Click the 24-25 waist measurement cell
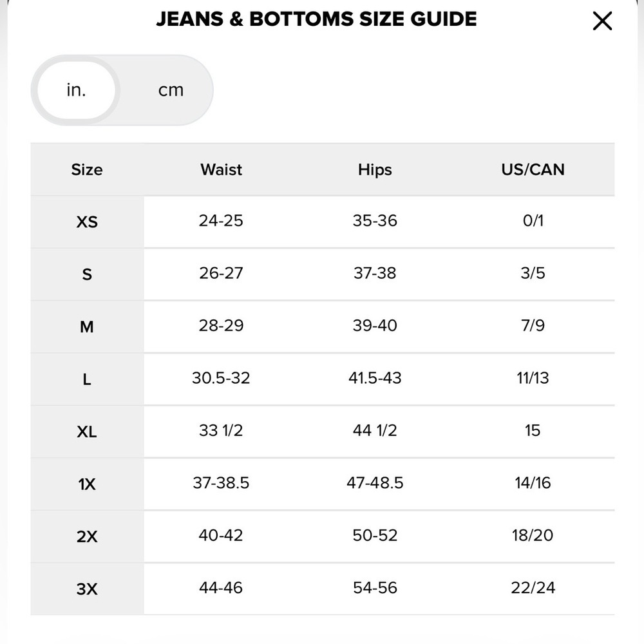The width and height of the screenshot is (644, 644). click(x=221, y=220)
